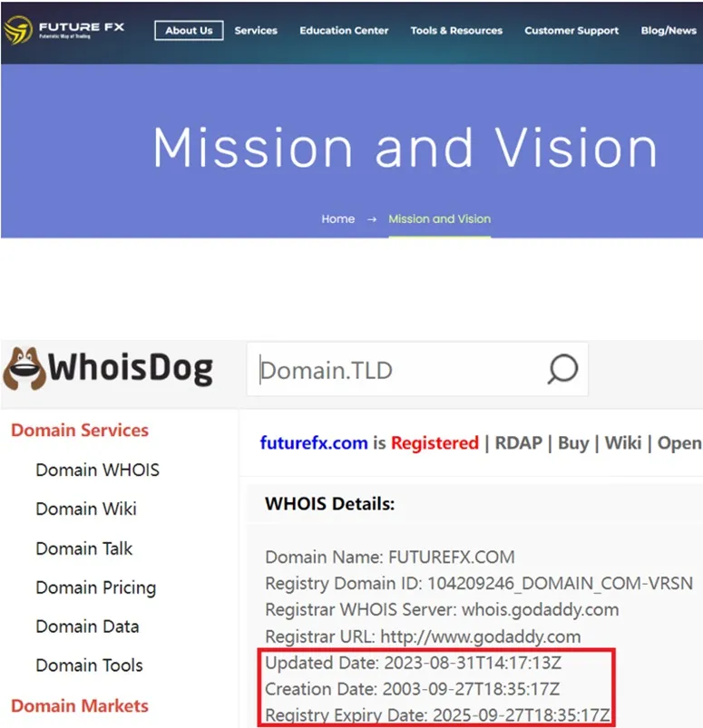Open Domain WHOIS in sidebar
Image resolution: width=703 pixels, height=728 pixels.
[x=98, y=470]
